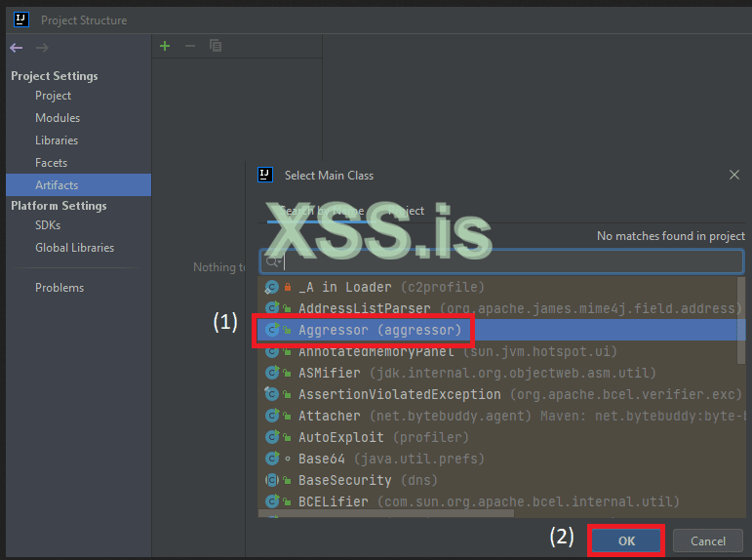This screenshot has height=560, width=752.
Task: Select Attacher (net.bytebuddy.agent) row
Action: pos(502,416)
